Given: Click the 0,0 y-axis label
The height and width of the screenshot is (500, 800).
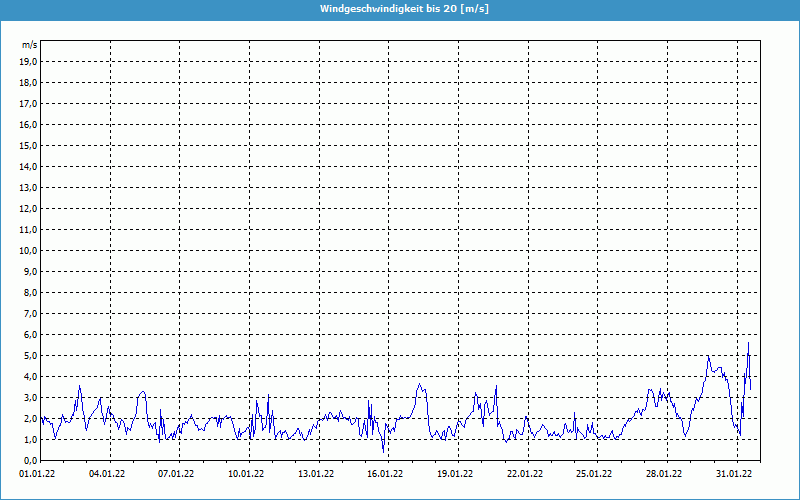Looking at the screenshot, I should 30,461.
